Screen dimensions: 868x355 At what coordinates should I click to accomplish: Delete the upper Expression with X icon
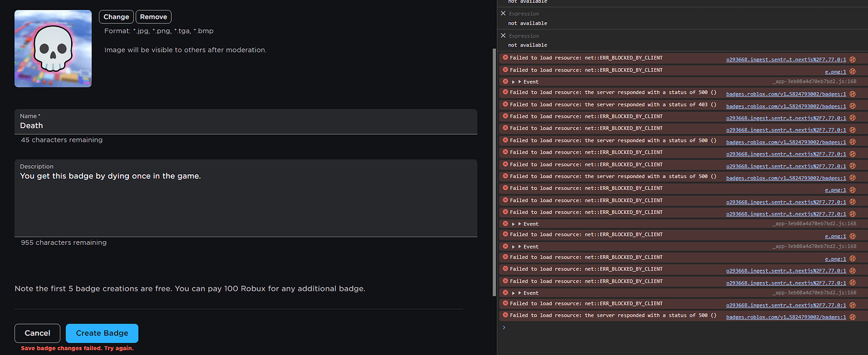[503, 13]
